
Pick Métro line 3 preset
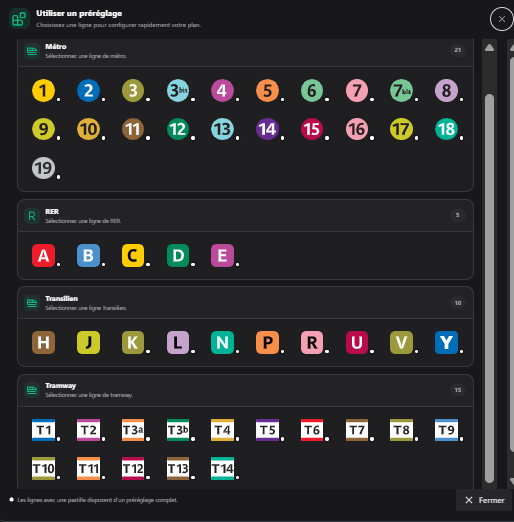(133, 90)
